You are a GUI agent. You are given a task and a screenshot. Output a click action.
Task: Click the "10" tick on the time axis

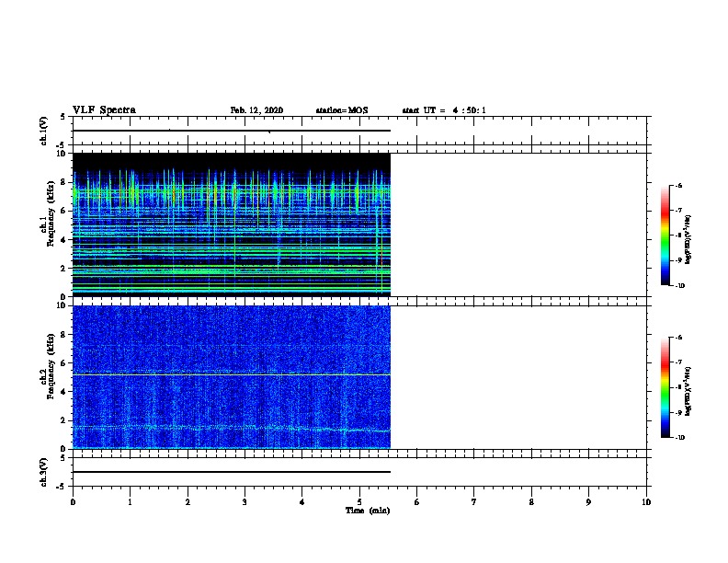pos(646,502)
